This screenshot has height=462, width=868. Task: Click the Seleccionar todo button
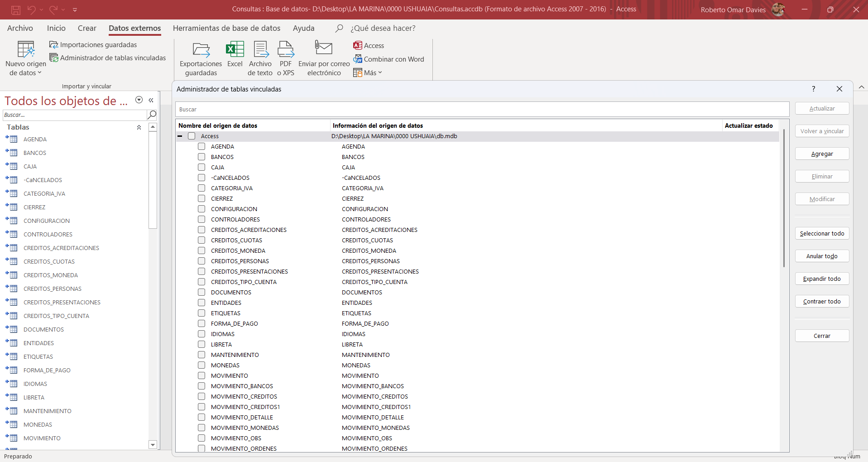[822, 233]
